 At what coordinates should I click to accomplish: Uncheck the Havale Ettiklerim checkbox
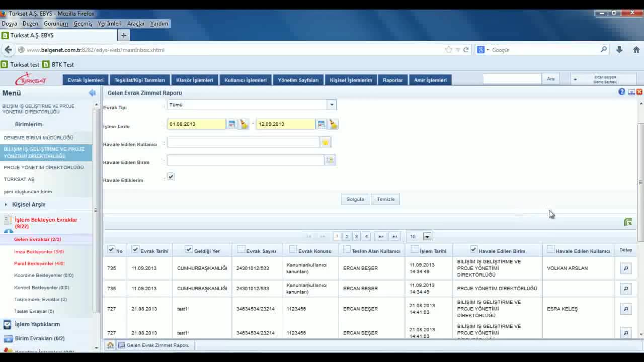pyautogui.click(x=171, y=177)
